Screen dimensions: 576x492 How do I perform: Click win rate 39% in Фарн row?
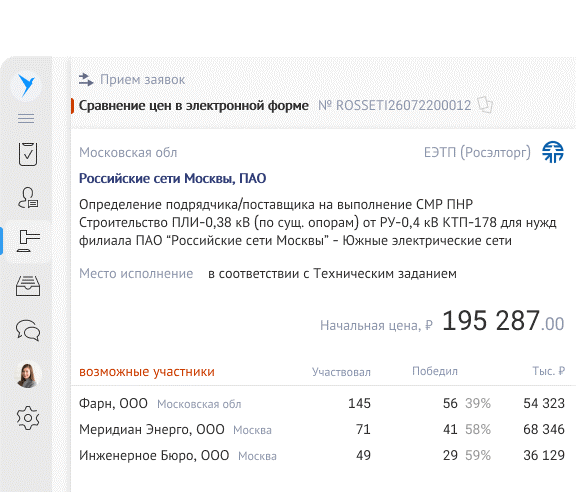(x=478, y=403)
